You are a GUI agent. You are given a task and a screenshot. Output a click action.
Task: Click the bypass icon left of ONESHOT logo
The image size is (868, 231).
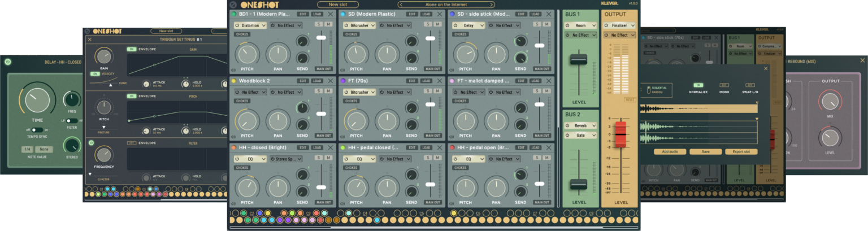coord(233,5)
